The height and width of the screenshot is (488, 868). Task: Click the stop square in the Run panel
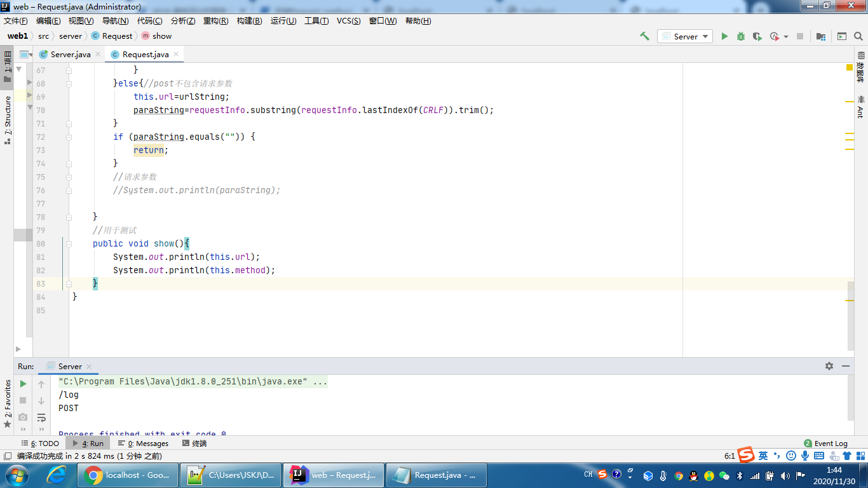tap(23, 400)
